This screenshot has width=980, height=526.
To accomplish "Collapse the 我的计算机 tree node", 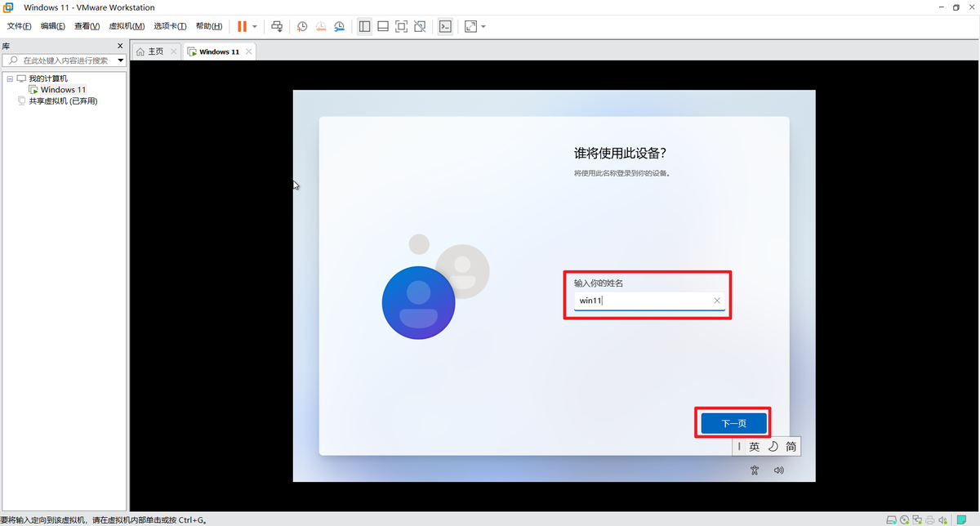I will tap(10, 78).
